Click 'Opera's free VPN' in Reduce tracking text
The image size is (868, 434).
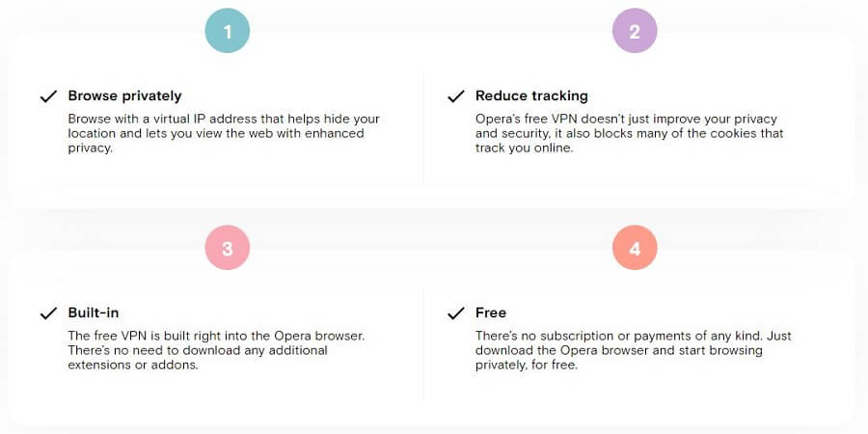(520, 119)
